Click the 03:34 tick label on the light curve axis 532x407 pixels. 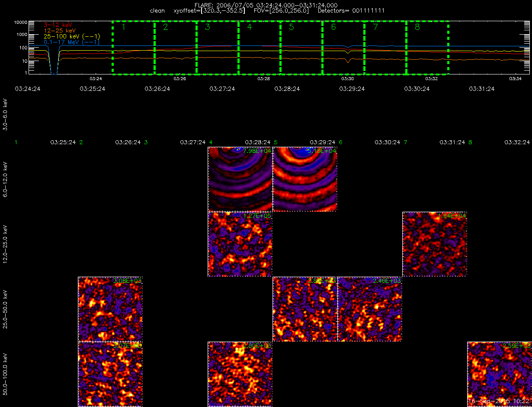coord(515,79)
